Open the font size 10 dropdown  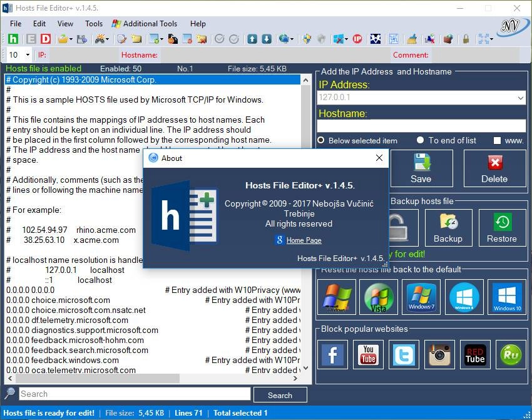28,54
